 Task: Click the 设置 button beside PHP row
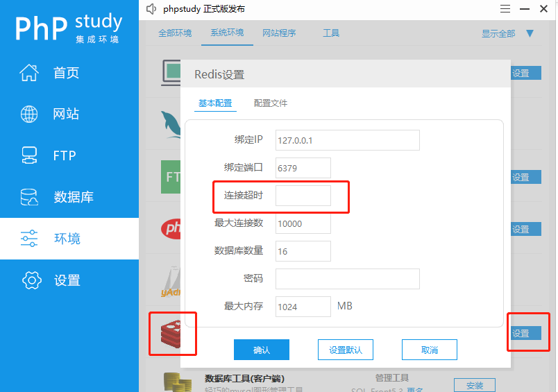tap(526, 229)
